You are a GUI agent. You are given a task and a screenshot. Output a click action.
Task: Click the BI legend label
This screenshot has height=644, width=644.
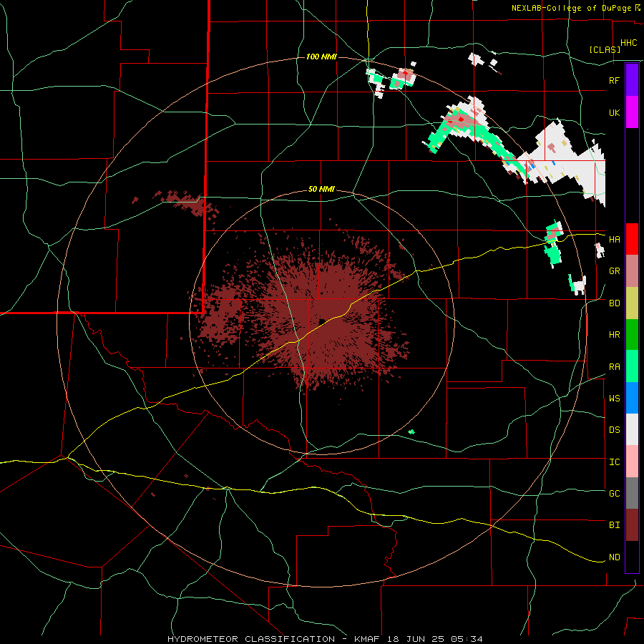click(x=614, y=525)
